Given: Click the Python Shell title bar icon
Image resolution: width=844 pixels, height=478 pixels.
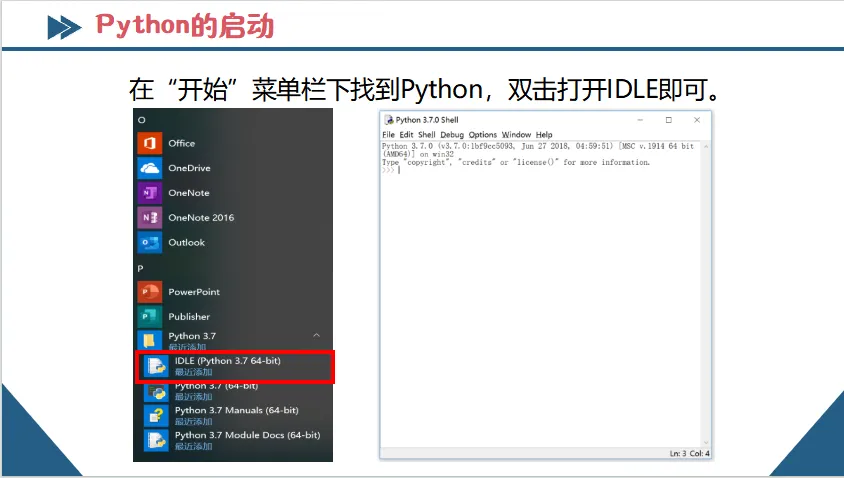Looking at the screenshot, I should click(389, 120).
